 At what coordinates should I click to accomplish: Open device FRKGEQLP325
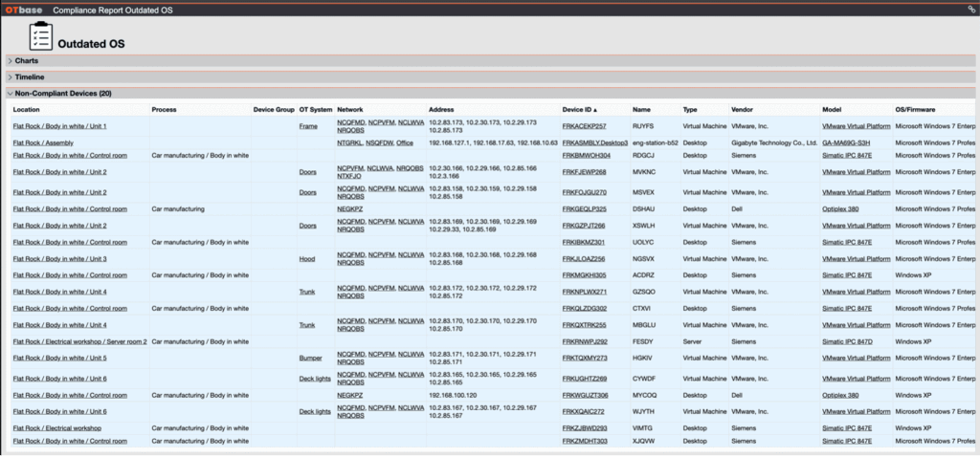click(585, 208)
